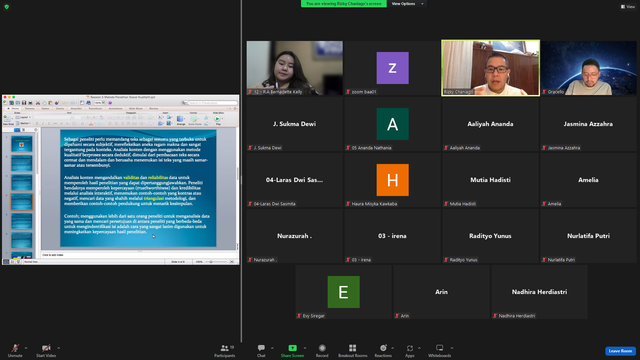Screen dimensions: 640x360
Task: Click the green E avatar of Evy Siregar
Action: [x=343, y=292]
